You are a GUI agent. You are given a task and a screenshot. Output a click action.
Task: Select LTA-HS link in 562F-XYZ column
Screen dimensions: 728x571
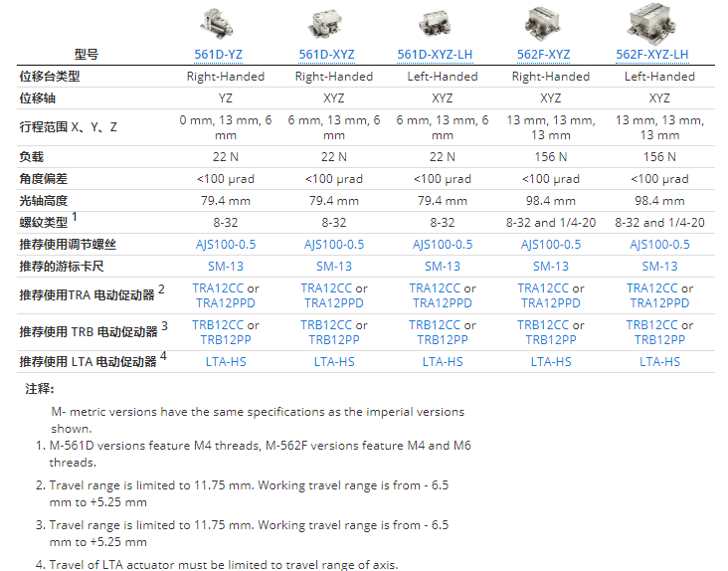coord(551,362)
